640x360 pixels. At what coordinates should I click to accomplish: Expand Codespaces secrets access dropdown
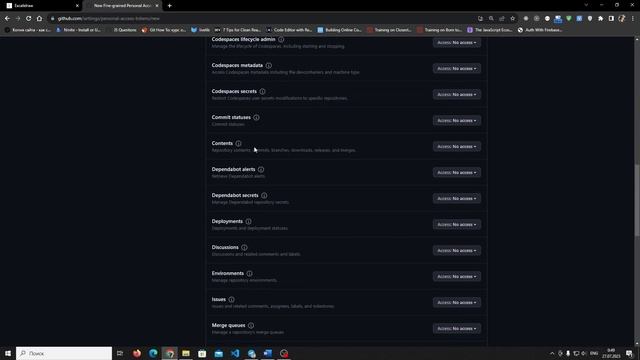click(457, 94)
